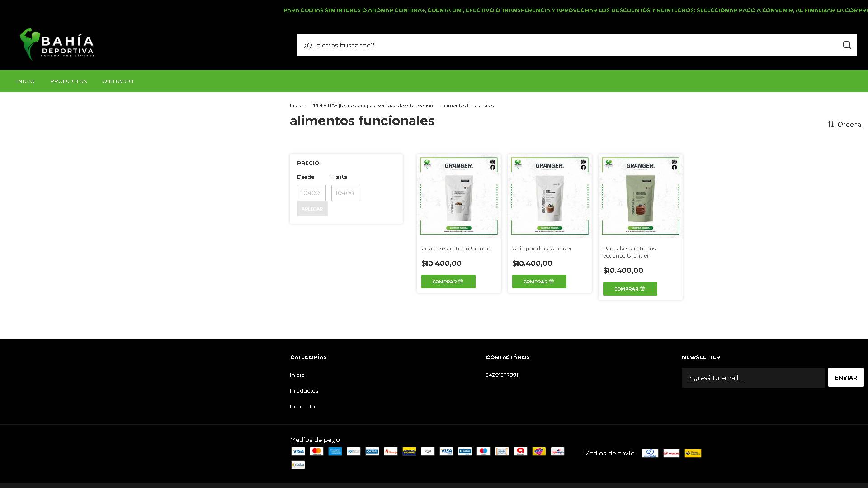Open the Pancakes proteicos veganos product image

pyautogui.click(x=641, y=196)
